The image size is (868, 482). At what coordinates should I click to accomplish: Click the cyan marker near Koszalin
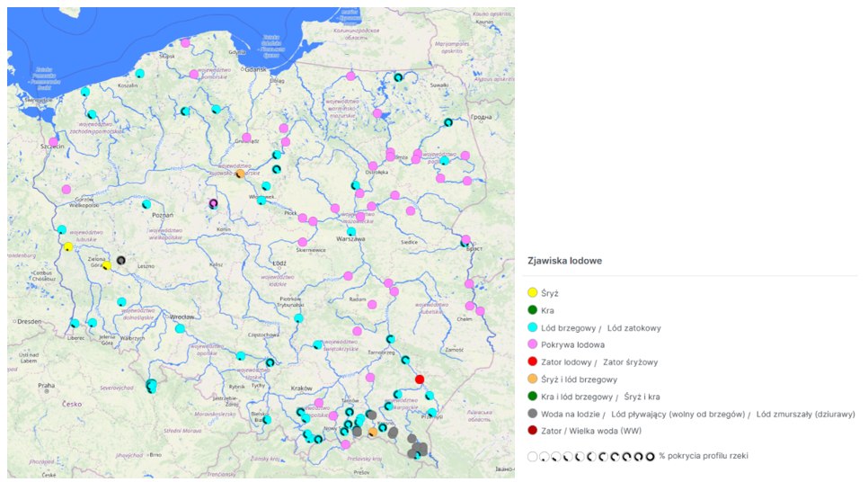tap(139, 74)
